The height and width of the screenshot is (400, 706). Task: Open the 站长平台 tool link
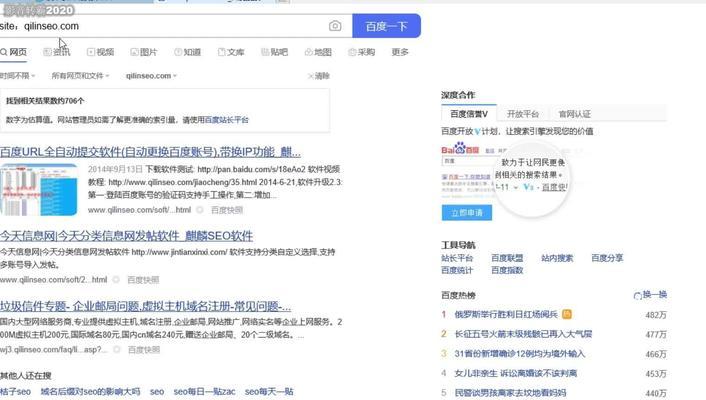(x=457, y=258)
